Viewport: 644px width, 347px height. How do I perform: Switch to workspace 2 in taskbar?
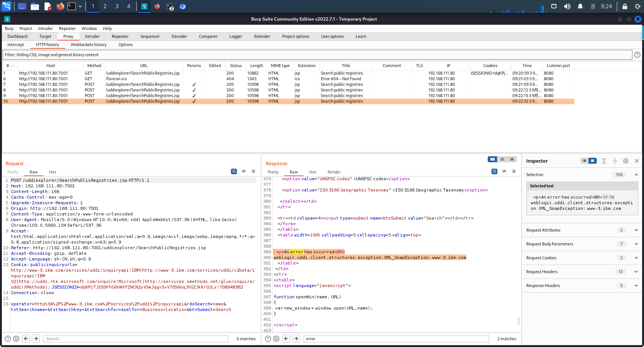tap(105, 6)
